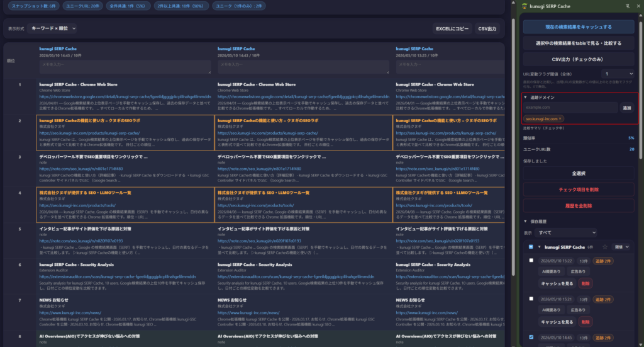Open the 表示 すべて filter dropdown
Screen dimensions: 644x347
[x=566, y=233]
